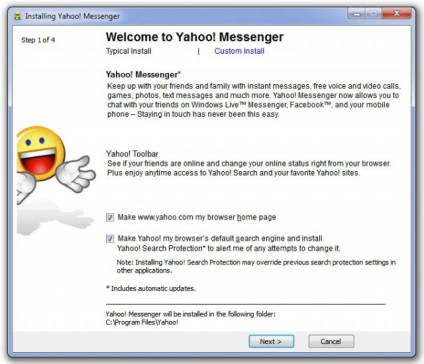Click 'Installing Yahoo! Messenger' window title text
The image size is (424, 364).
click(72, 16)
